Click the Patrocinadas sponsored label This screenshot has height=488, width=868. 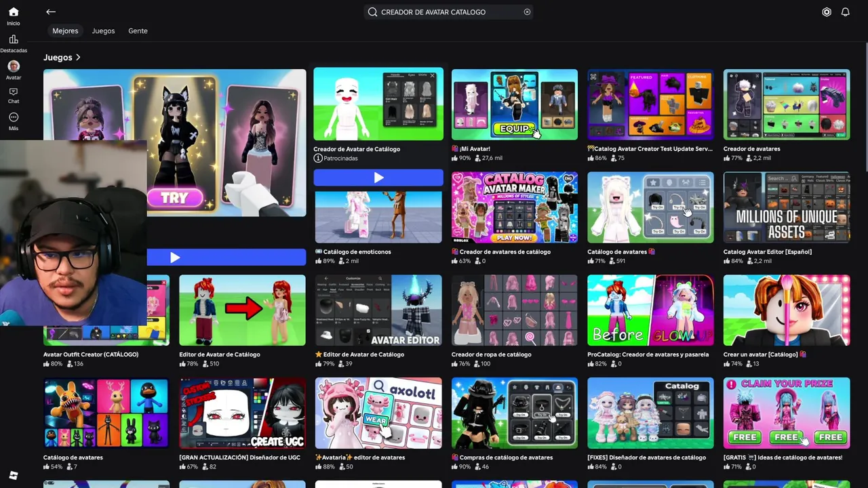coord(340,159)
